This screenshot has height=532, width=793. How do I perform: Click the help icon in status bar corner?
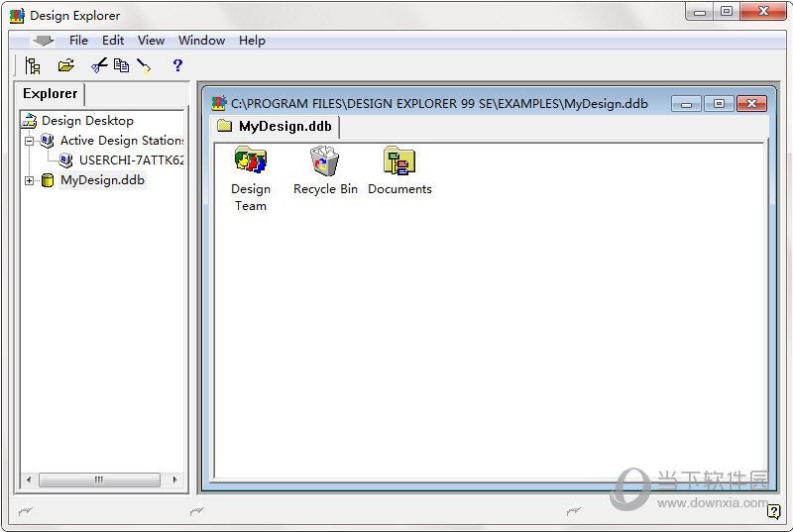pos(773,512)
